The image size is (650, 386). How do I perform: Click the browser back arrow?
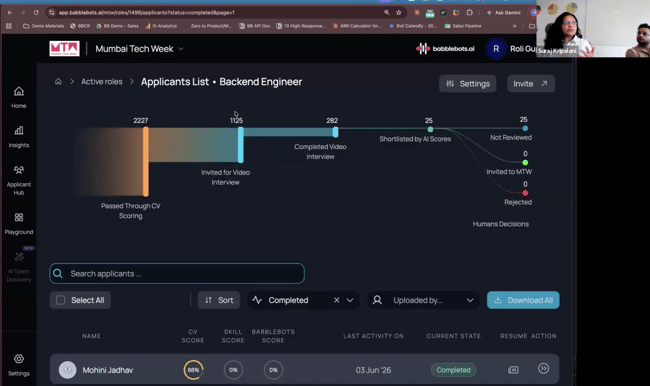(x=10, y=12)
